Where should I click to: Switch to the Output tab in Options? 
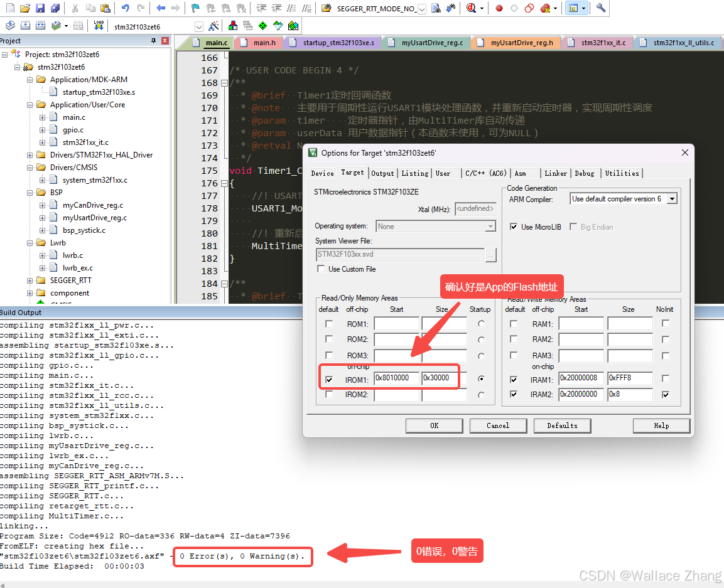[383, 173]
